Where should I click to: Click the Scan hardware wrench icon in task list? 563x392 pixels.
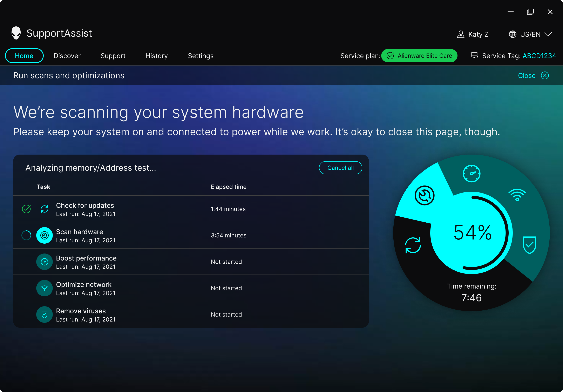tap(44, 235)
